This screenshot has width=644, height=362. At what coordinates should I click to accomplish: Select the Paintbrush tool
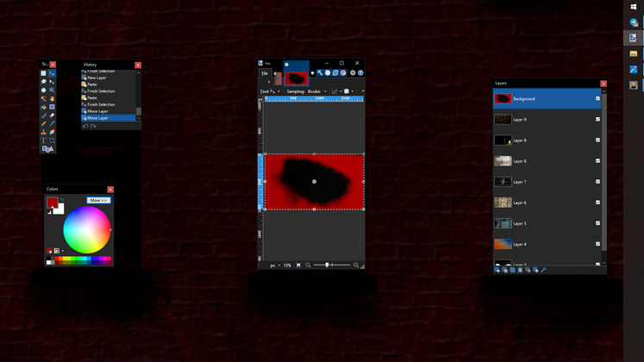pos(43,115)
